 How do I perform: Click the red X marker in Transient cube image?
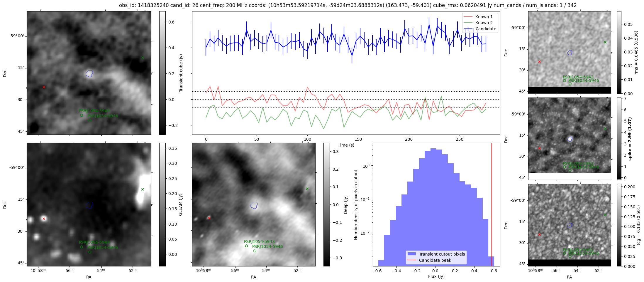click(x=44, y=87)
